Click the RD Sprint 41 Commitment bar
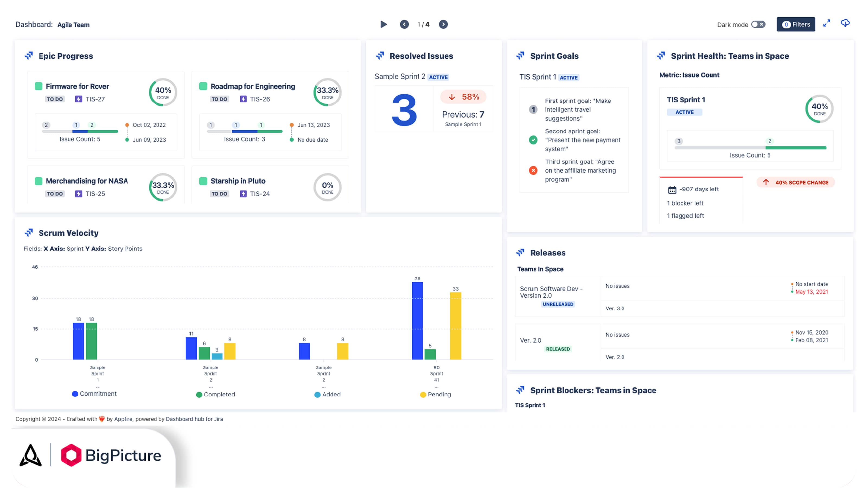Image resolution: width=868 pixels, height=499 pixels. coord(417,321)
